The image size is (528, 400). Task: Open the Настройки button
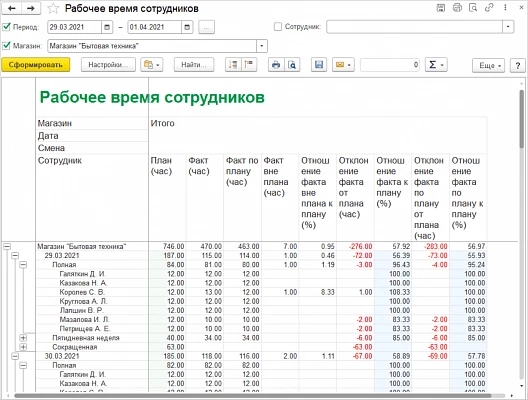point(108,65)
